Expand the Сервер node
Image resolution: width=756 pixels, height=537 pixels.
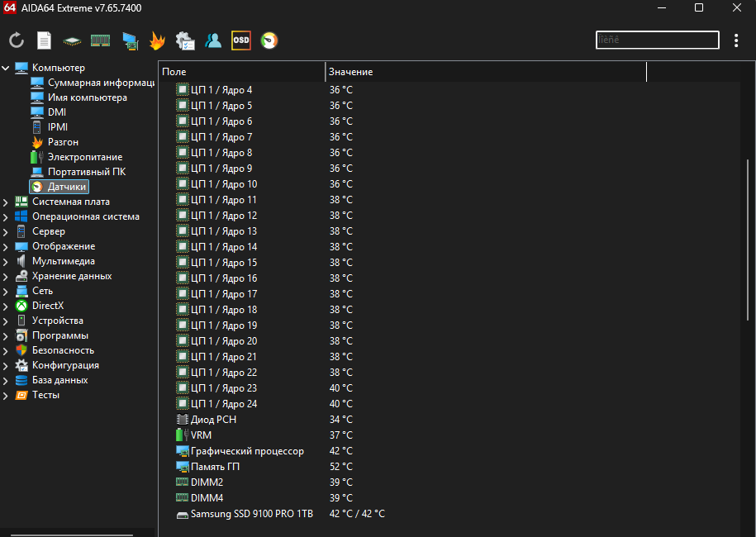(x=6, y=232)
